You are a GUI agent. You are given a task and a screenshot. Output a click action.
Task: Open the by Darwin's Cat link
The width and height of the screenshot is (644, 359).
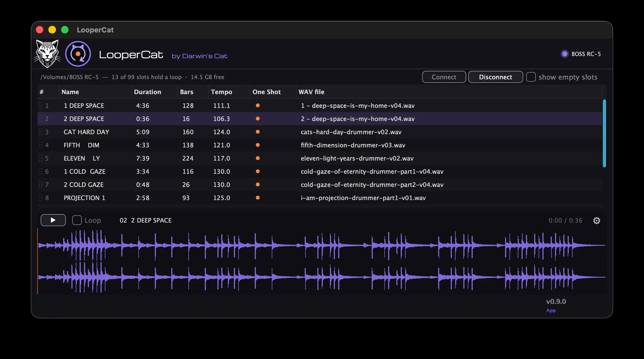coord(200,56)
